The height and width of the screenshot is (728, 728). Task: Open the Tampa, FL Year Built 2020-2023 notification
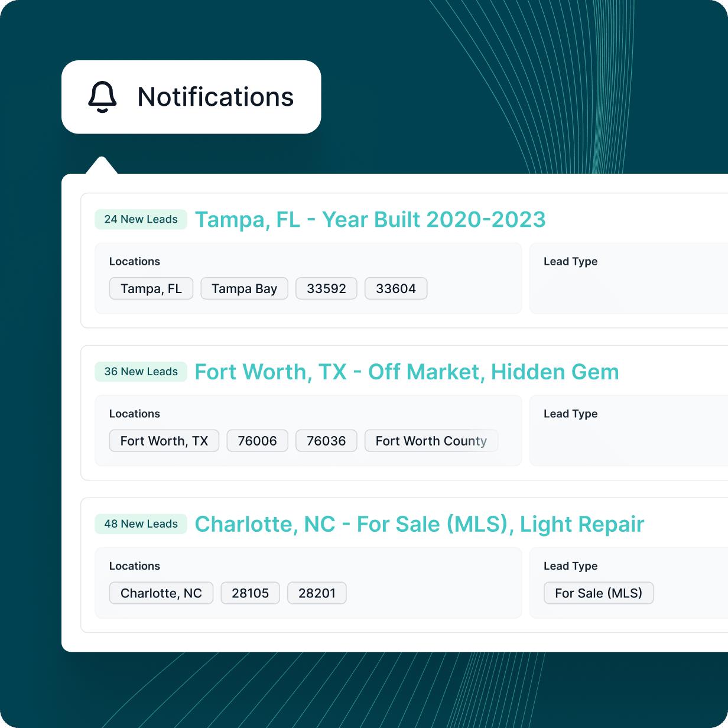point(370,219)
